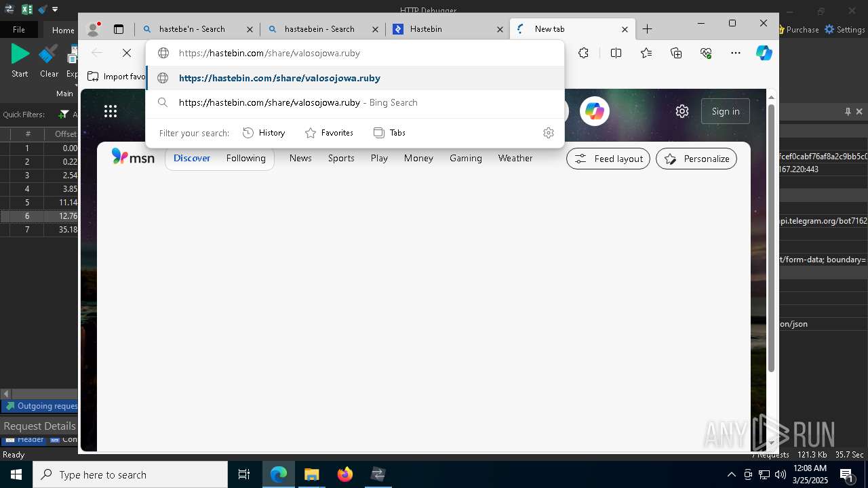Select request row 6 in HTTP Debugger
The image size is (868, 488).
(39, 216)
